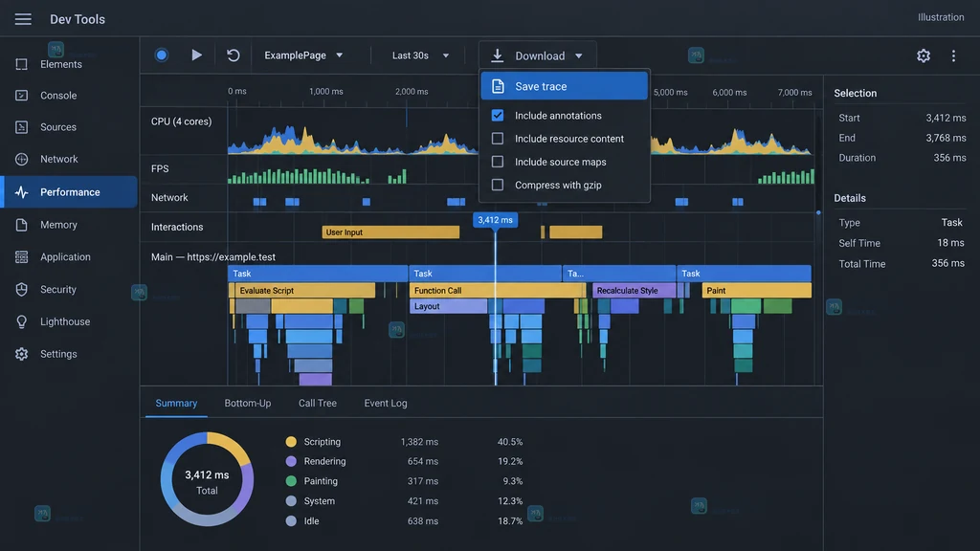Check Compress with gzip option

coord(498,185)
